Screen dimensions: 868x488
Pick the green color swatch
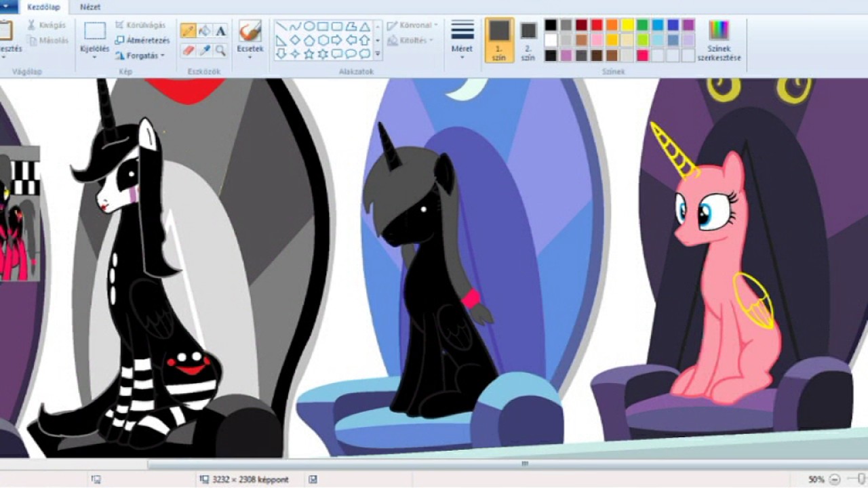pos(642,25)
